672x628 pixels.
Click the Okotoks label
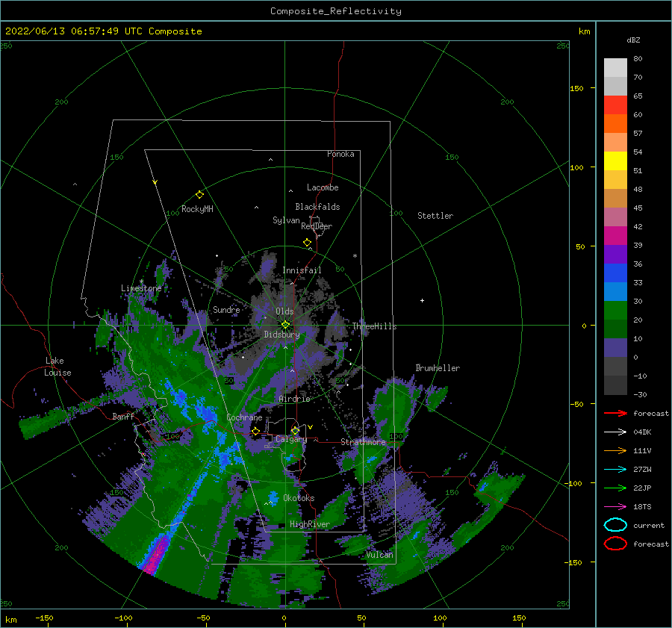pos(299,498)
